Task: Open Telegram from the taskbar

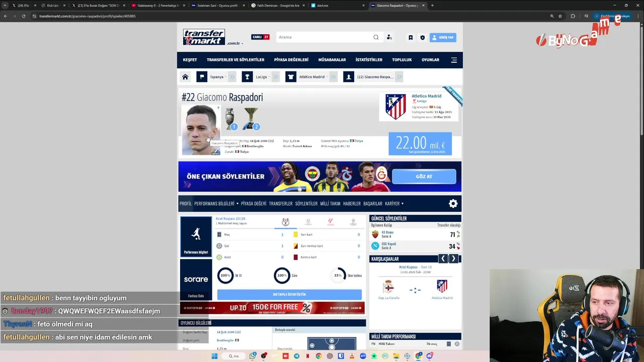Action: pyautogui.click(x=296, y=356)
